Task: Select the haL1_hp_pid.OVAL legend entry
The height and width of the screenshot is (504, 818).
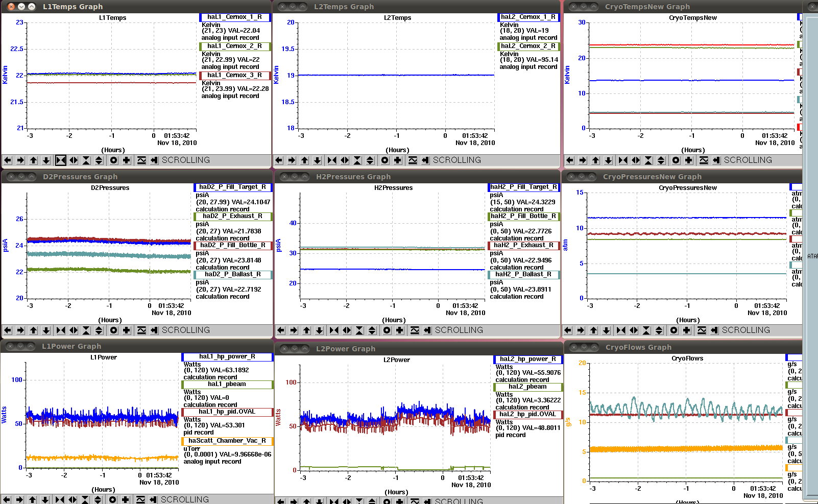Action: click(227, 412)
